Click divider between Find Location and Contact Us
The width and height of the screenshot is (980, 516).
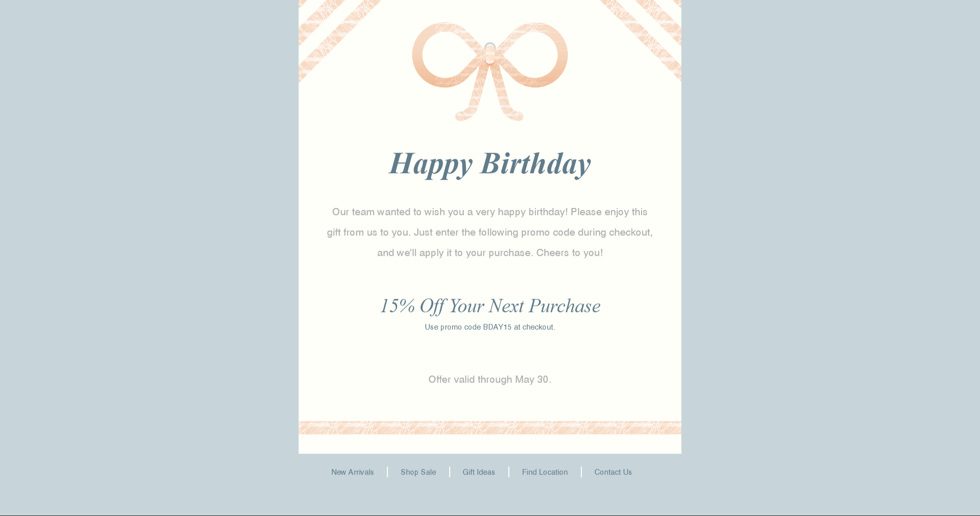(x=581, y=472)
